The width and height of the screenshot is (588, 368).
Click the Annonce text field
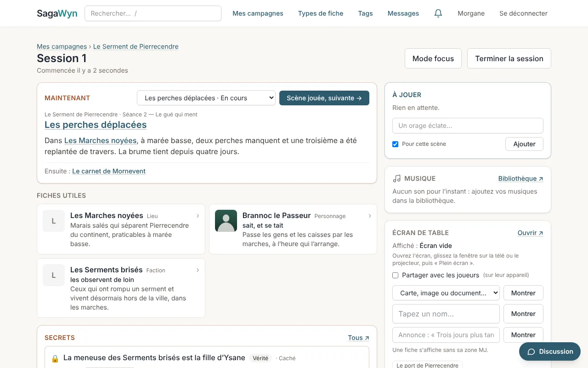click(446, 335)
